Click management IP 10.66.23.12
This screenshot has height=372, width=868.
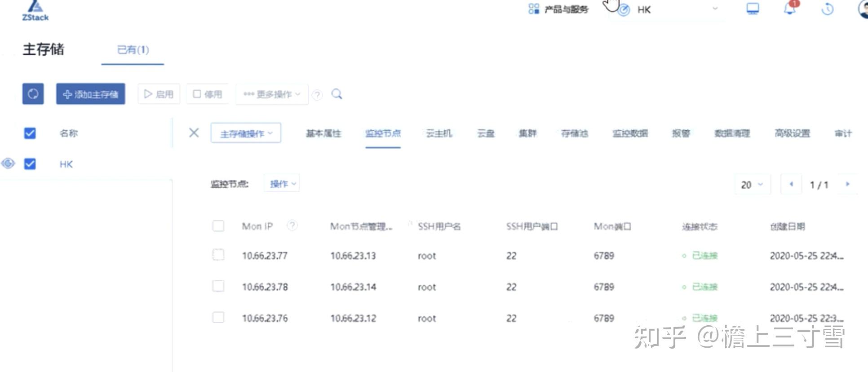point(353,319)
